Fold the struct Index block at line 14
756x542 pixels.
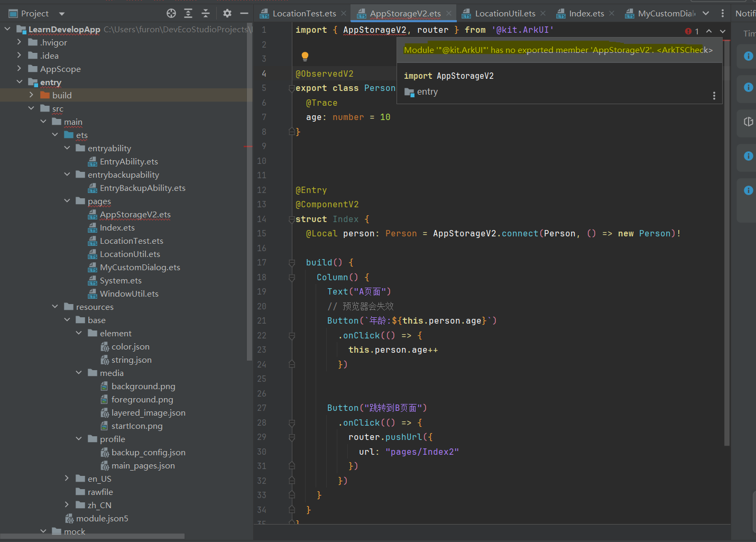(x=291, y=219)
